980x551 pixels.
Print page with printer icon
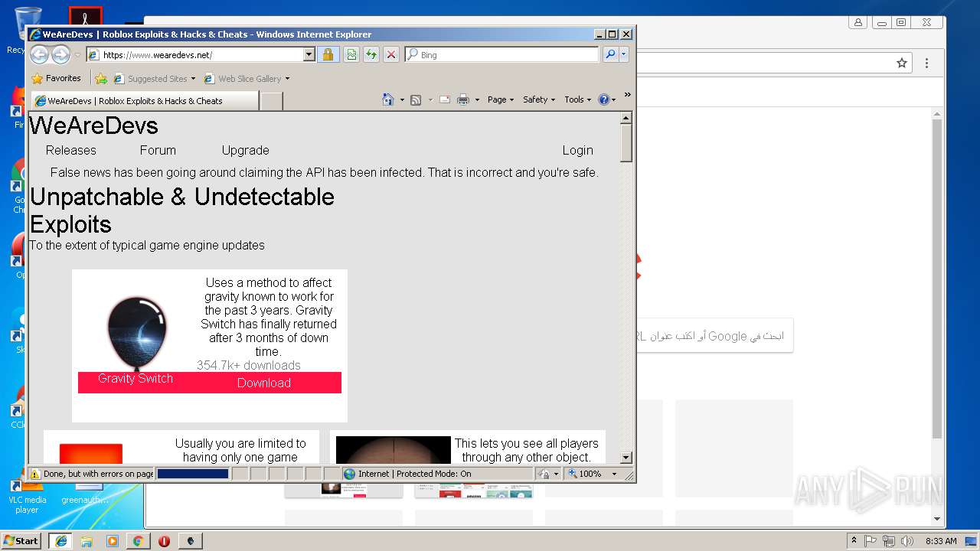pyautogui.click(x=463, y=99)
